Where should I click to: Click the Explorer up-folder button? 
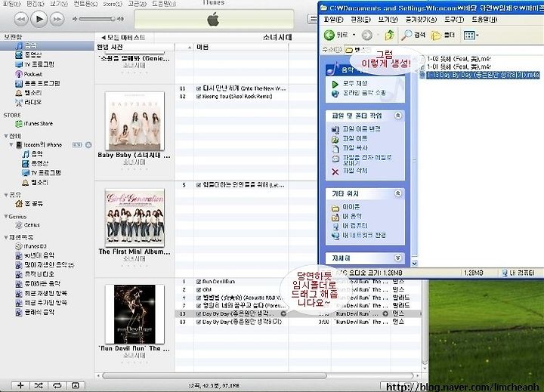tap(390, 35)
